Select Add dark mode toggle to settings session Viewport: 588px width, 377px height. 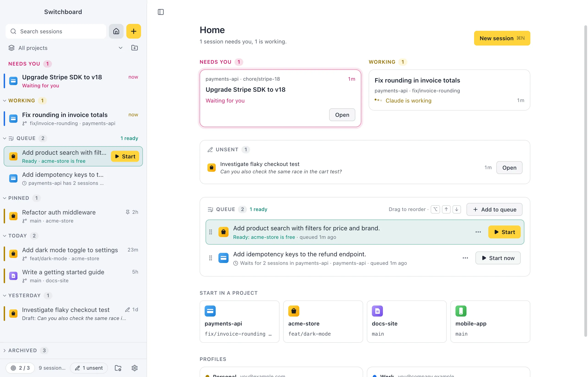73,254
